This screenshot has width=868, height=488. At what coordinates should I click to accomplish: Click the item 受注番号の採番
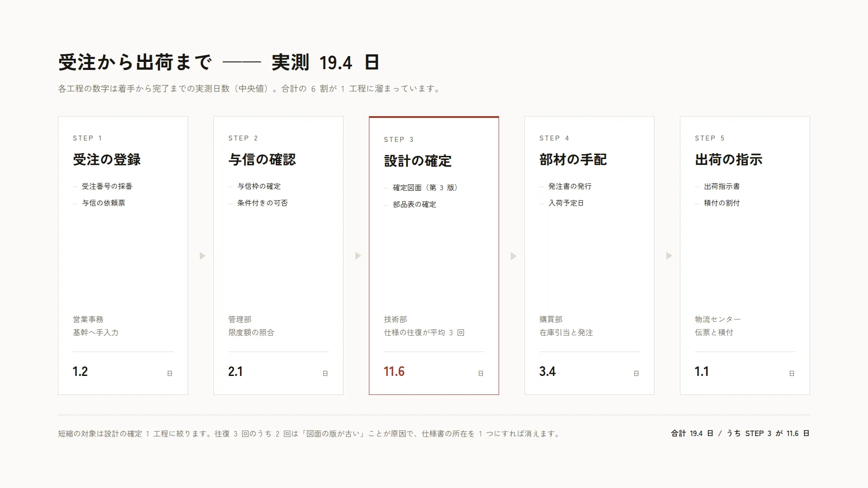tap(107, 186)
